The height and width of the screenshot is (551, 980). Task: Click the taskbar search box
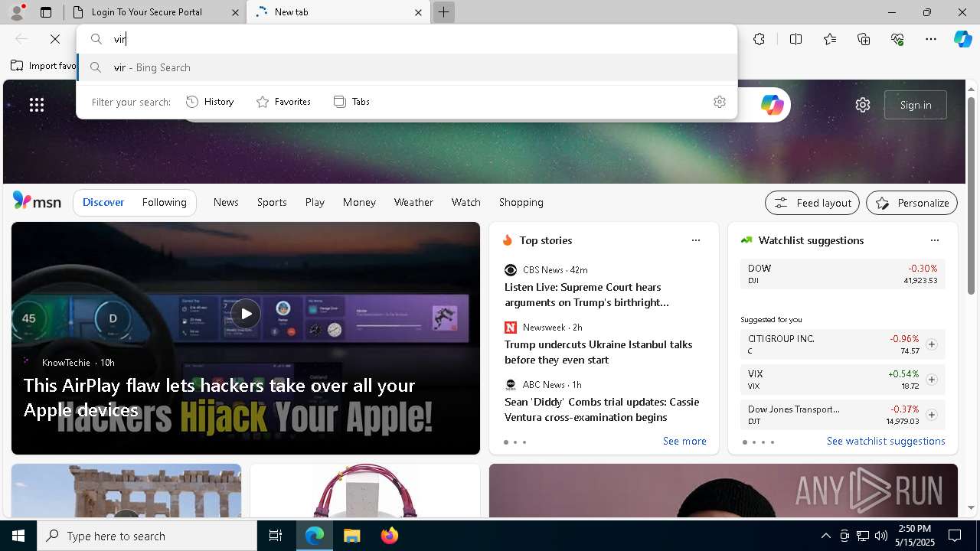coord(147,536)
